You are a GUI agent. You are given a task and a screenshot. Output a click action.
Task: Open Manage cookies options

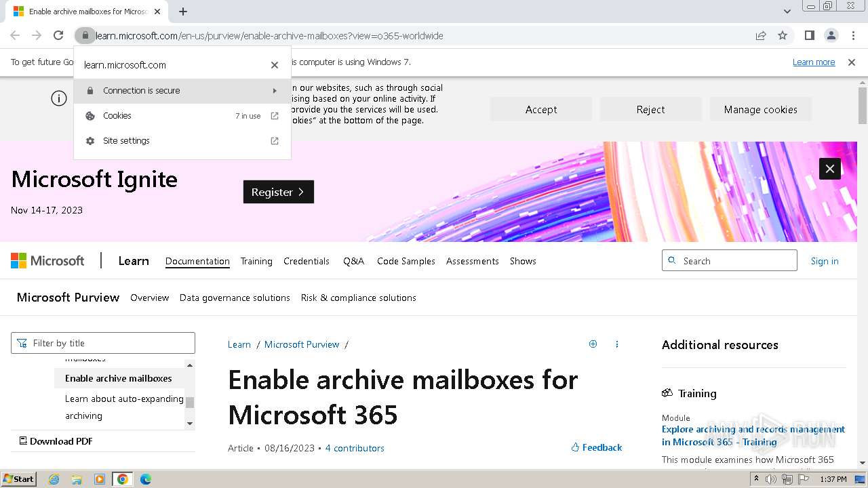click(760, 109)
